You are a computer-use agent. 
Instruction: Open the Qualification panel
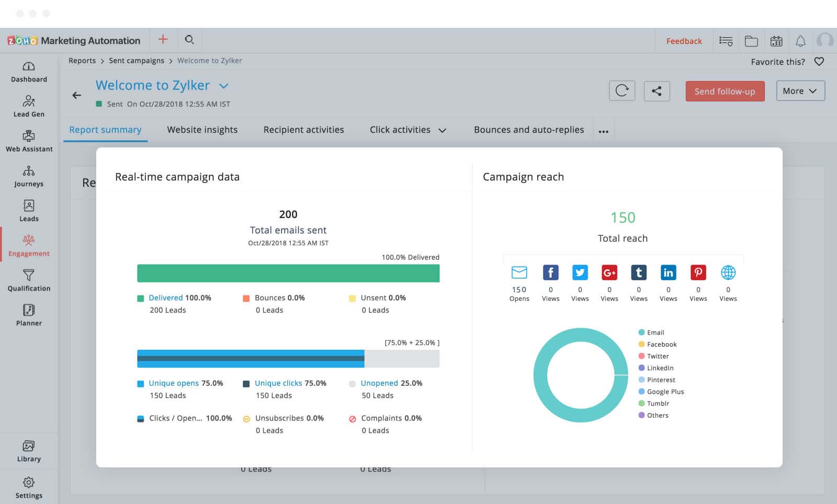29,281
